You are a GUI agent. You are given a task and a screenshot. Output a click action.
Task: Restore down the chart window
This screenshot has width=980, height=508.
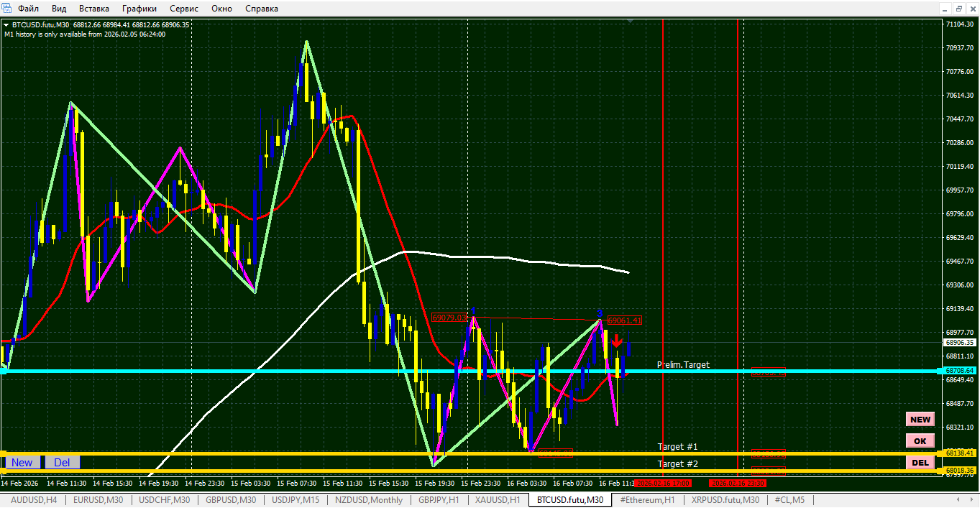(959, 8)
